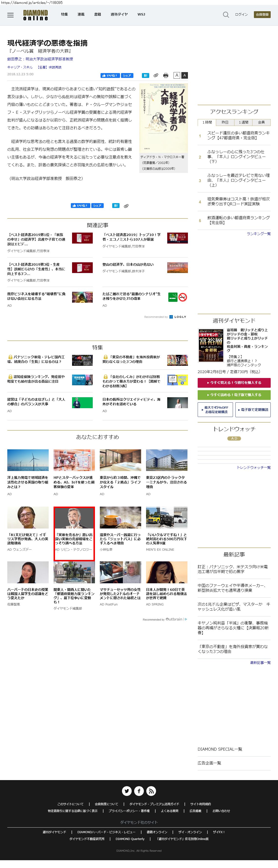Bookmark with the top Hatena B! button
Image resolution: width=278 pixels, height=868 pixels.
[x=145, y=75]
